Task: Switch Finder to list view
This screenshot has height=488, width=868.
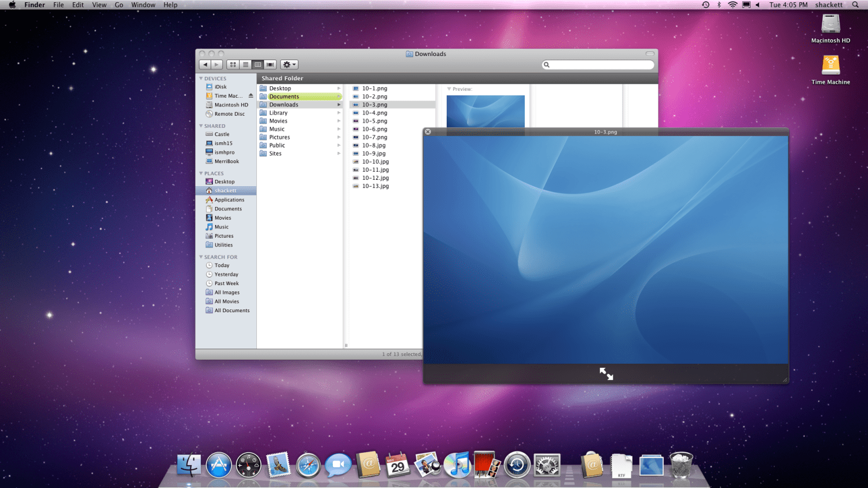Action: tap(245, 65)
